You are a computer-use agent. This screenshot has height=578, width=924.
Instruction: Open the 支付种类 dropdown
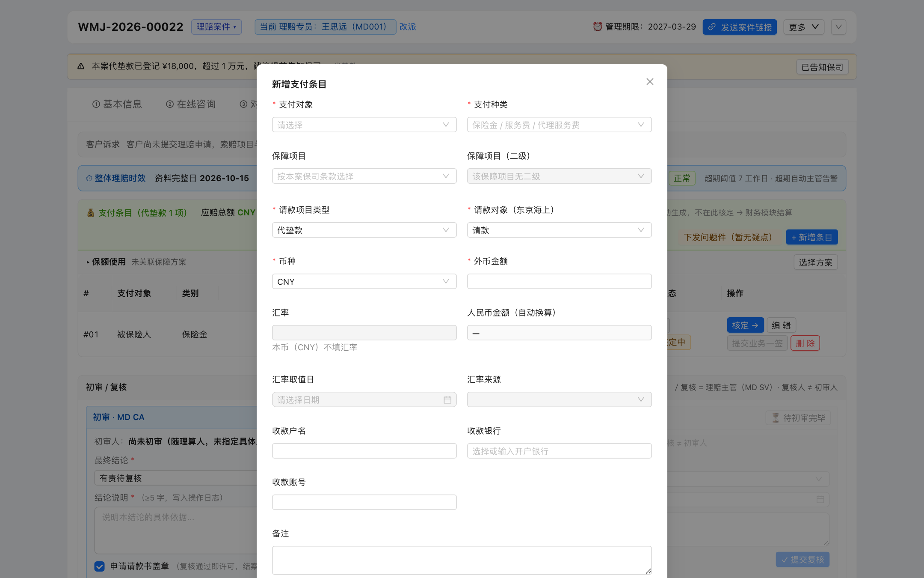pos(560,125)
